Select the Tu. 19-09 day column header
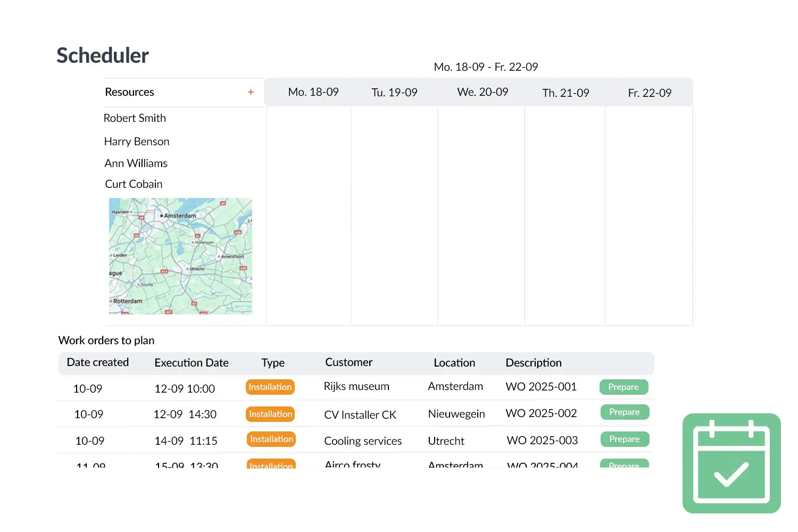Viewport: 798px width, 532px height. (x=394, y=93)
